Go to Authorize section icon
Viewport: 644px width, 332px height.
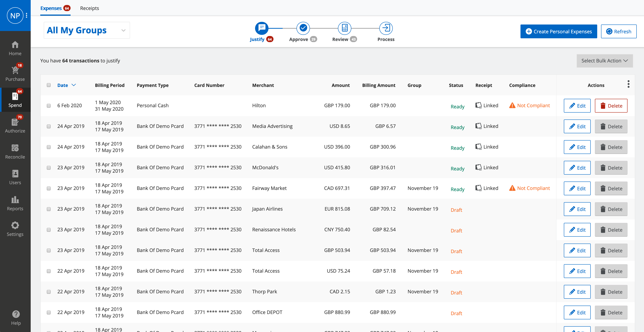coord(15,122)
